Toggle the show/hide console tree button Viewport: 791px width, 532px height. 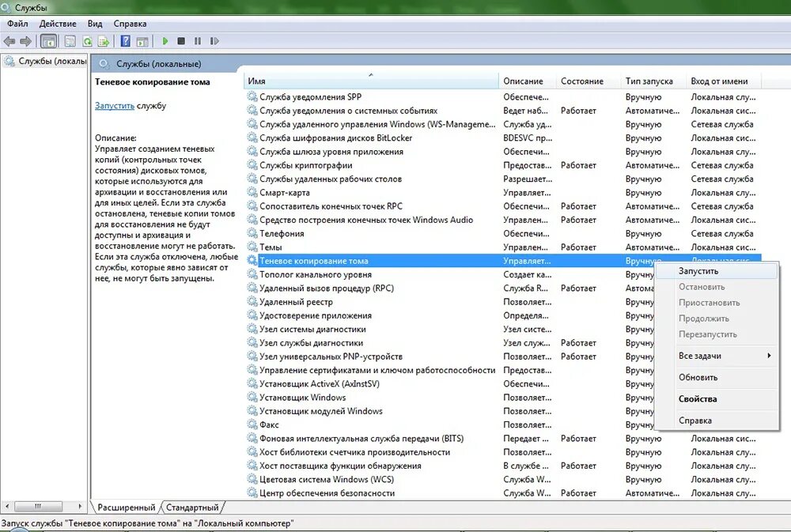pos(49,41)
